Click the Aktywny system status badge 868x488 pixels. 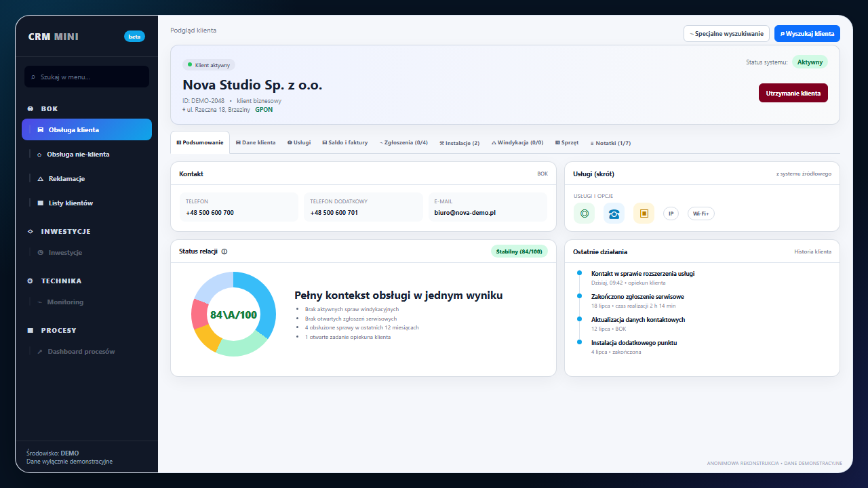click(x=810, y=62)
